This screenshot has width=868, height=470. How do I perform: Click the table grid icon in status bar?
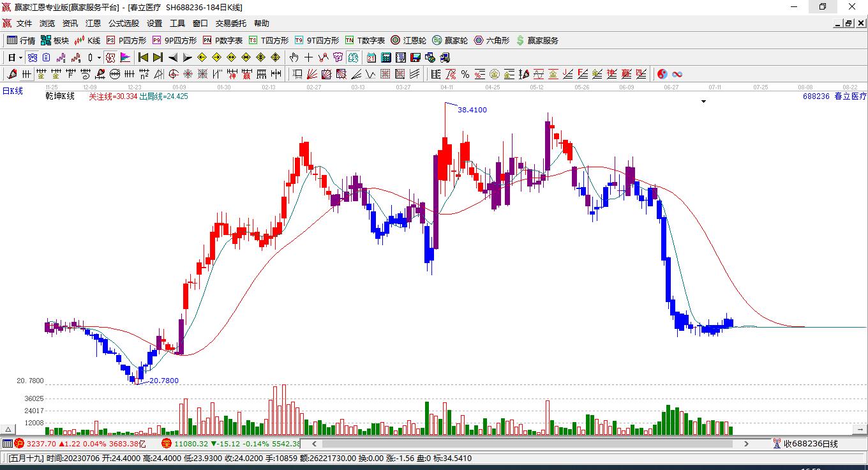pos(7,443)
